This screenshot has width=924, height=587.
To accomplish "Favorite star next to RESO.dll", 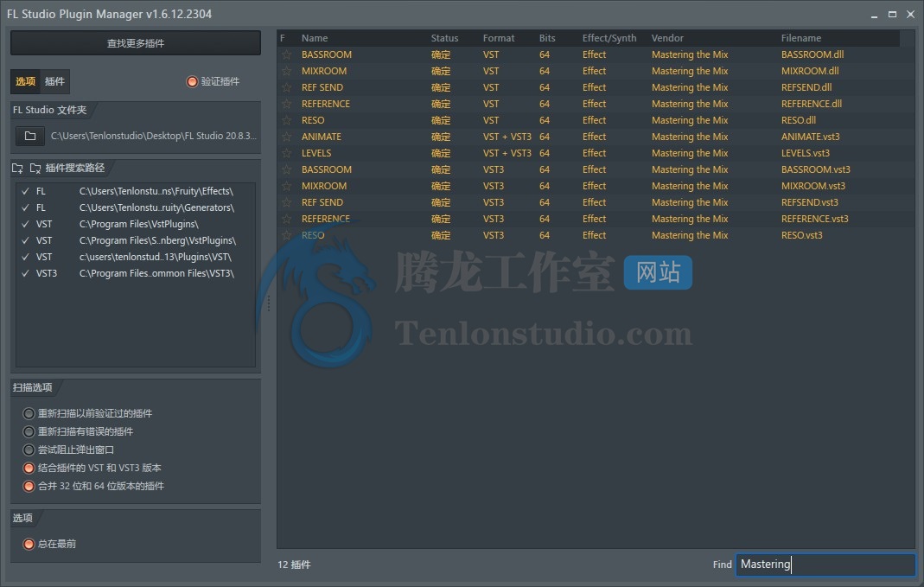I will click(286, 121).
